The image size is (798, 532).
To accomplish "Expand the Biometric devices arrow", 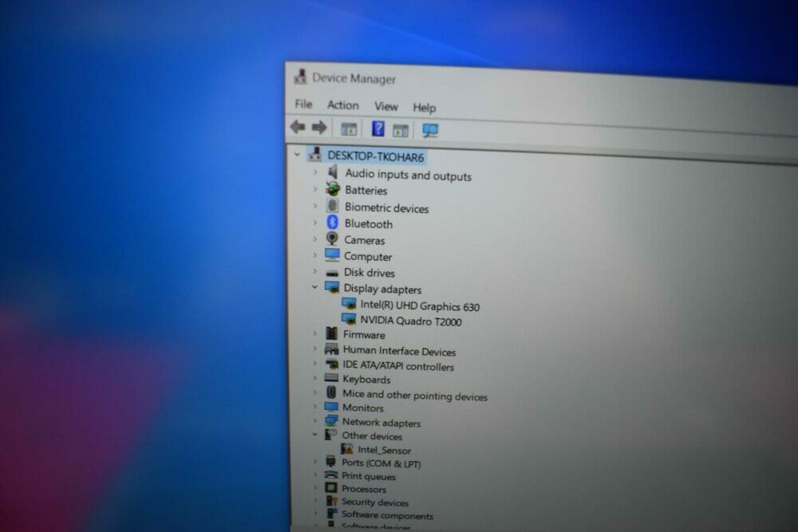I will [x=315, y=206].
